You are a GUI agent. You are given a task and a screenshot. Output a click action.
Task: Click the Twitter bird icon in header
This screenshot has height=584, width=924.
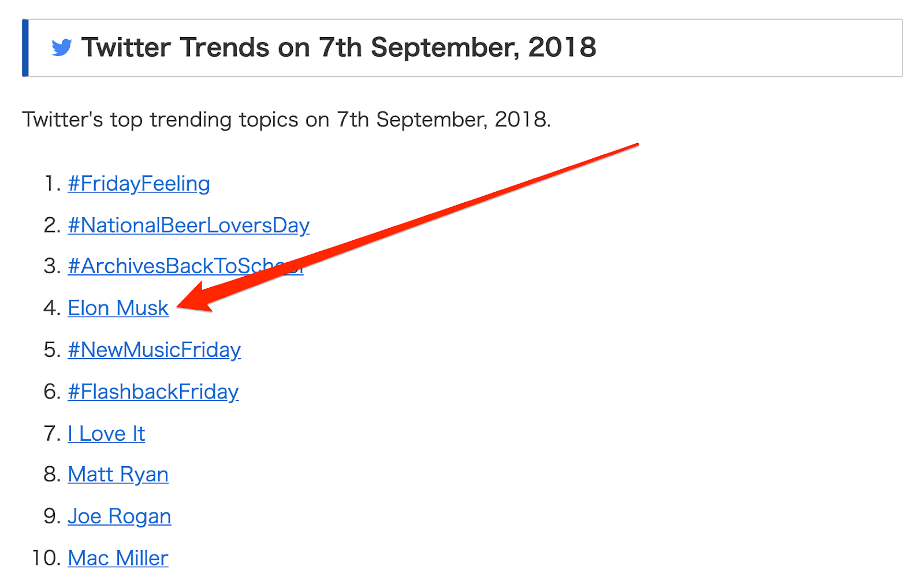pos(62,47)
